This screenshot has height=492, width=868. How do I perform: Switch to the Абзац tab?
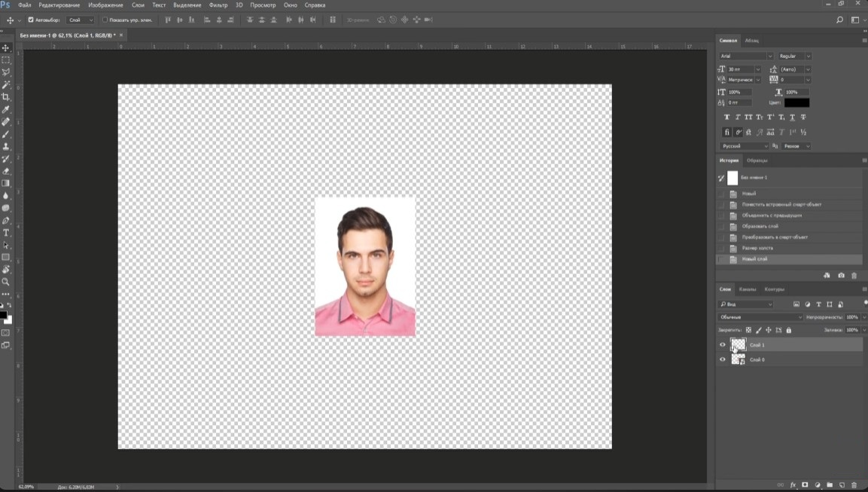[752, 41]
